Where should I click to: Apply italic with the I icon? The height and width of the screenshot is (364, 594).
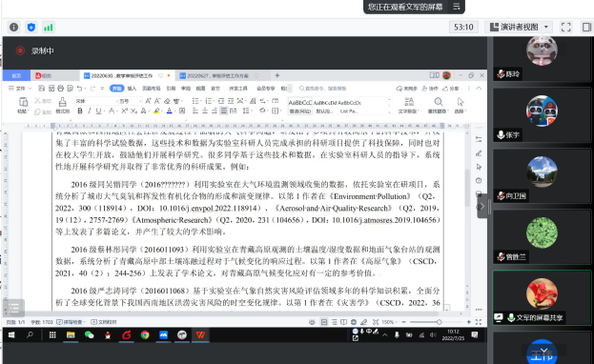pyautogui.click(x=90, y=111)
